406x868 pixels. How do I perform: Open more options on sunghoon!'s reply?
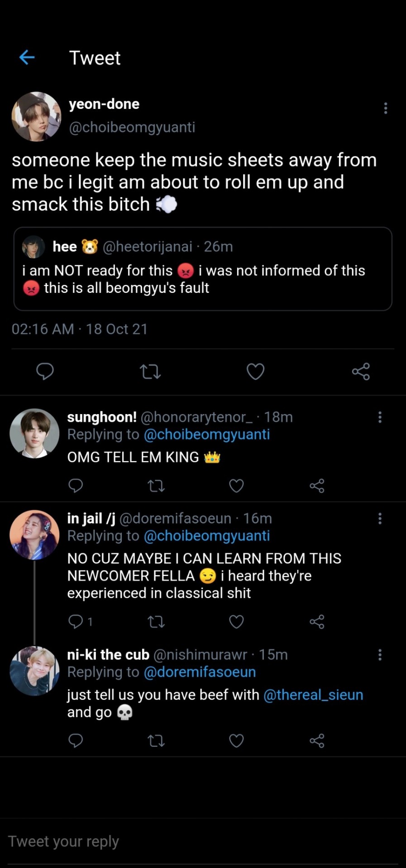click(x=380, y=417)
